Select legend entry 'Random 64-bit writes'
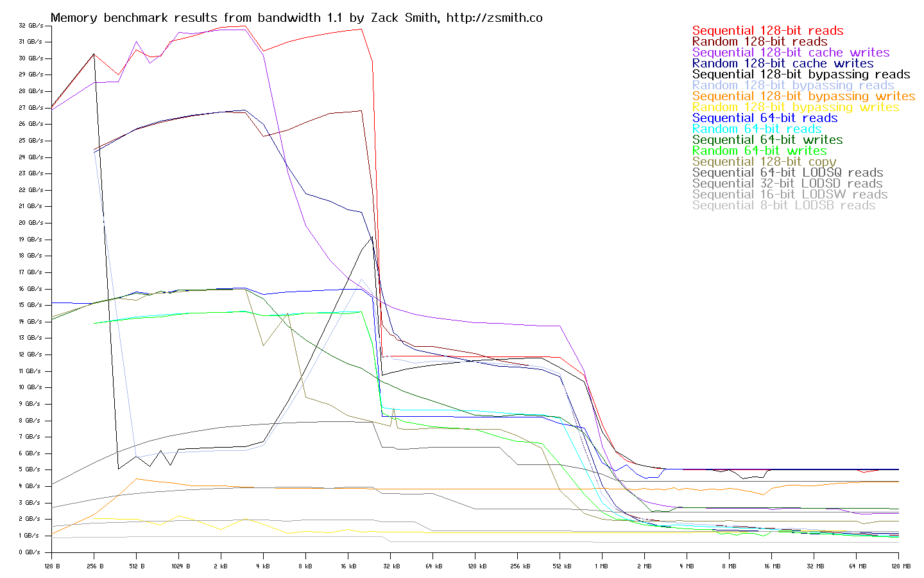The height and width of the screenshot is (578, 924). tap(760, 151)
